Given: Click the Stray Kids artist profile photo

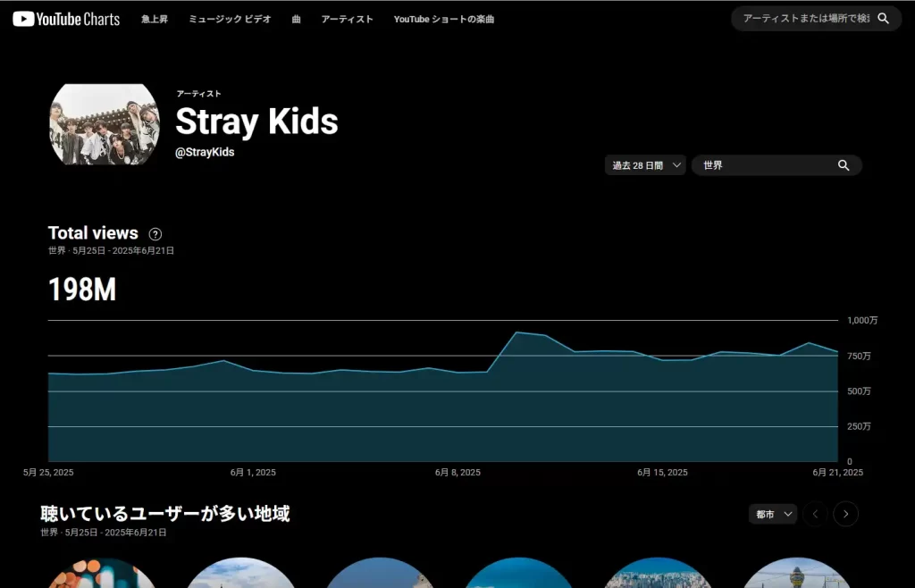Looking at the screenshot, I should pyautogui.click(x=104, y=124).
